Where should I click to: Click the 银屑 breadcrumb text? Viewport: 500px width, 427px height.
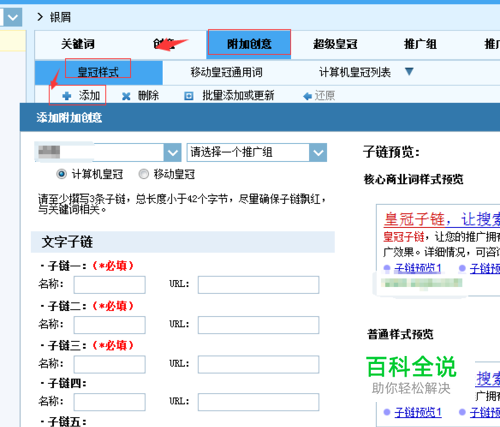[x=60, y=17]
